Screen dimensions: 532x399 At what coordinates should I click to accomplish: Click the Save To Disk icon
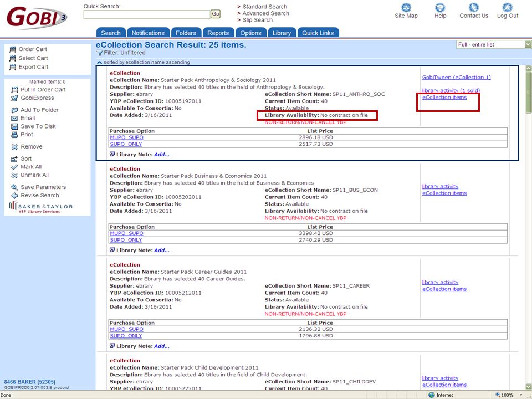[x=14, y=126]
